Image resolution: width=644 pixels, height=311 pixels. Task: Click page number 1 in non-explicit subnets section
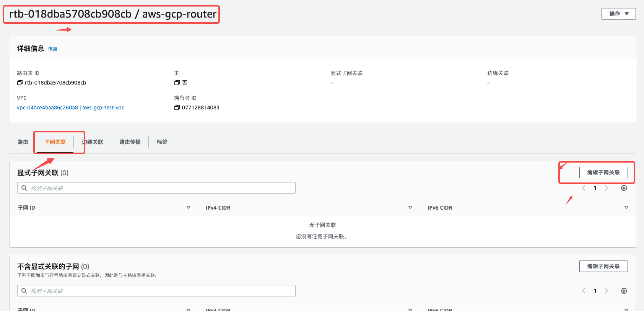pyautogui.click(x=595, y=291)
